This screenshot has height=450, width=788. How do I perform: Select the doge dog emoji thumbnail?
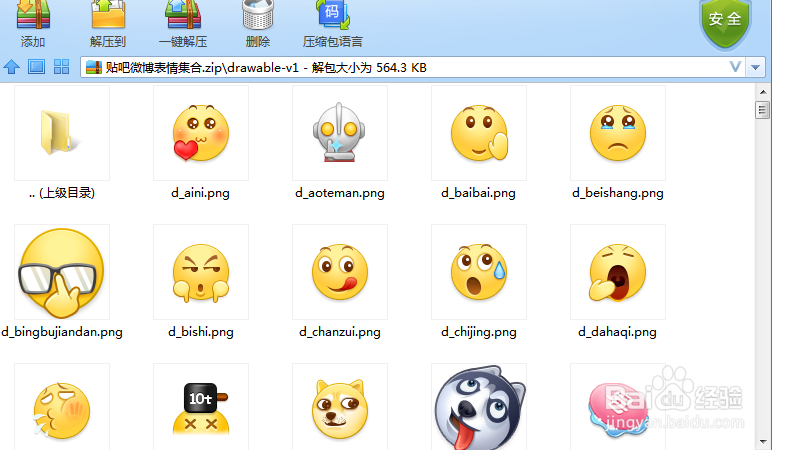point(340,407)
